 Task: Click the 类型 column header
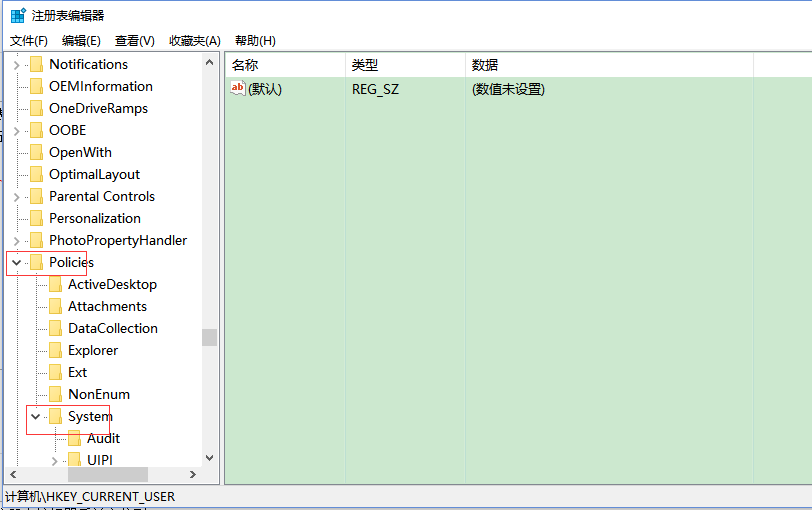pyautogui.click(x=365, y=65)
